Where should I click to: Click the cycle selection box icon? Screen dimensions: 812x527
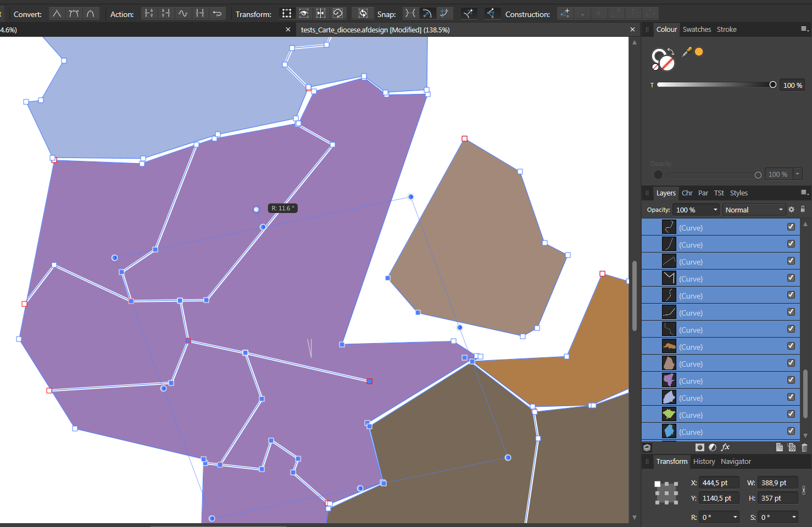tap(363, 14)
